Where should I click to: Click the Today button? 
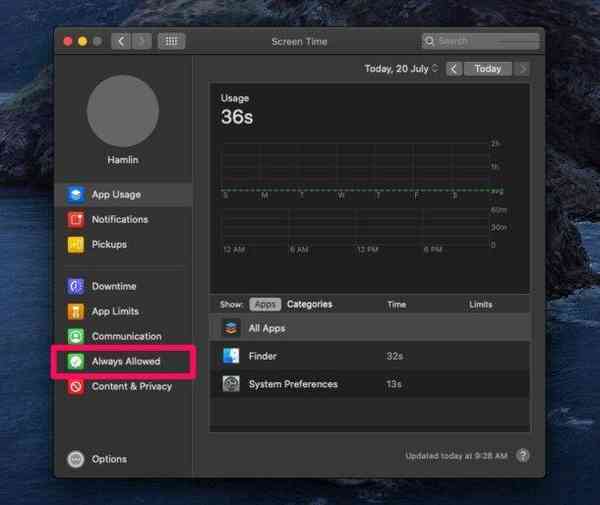[488, 69]
